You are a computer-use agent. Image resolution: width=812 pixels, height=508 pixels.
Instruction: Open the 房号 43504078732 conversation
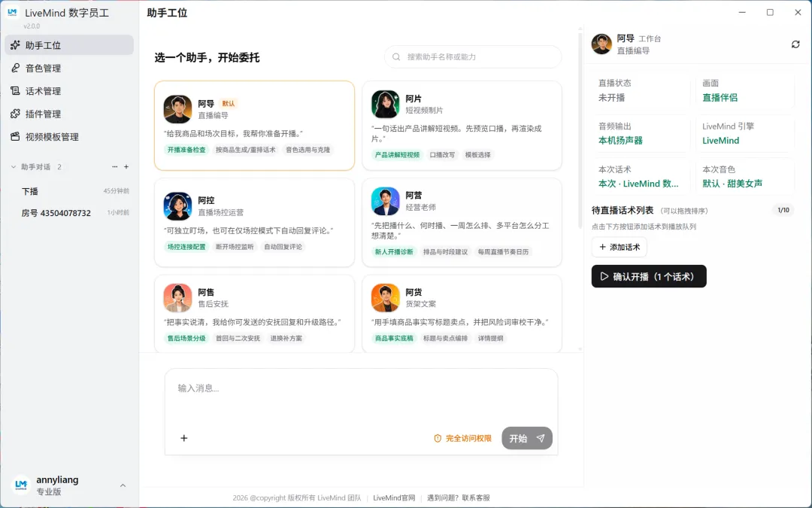point(69,212)
